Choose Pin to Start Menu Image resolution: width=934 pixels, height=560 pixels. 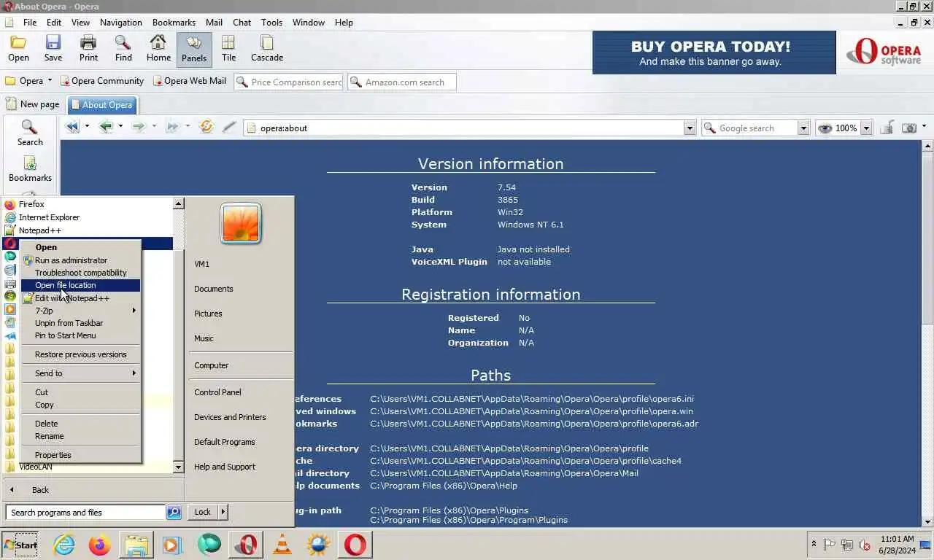(x=80, y=335)
